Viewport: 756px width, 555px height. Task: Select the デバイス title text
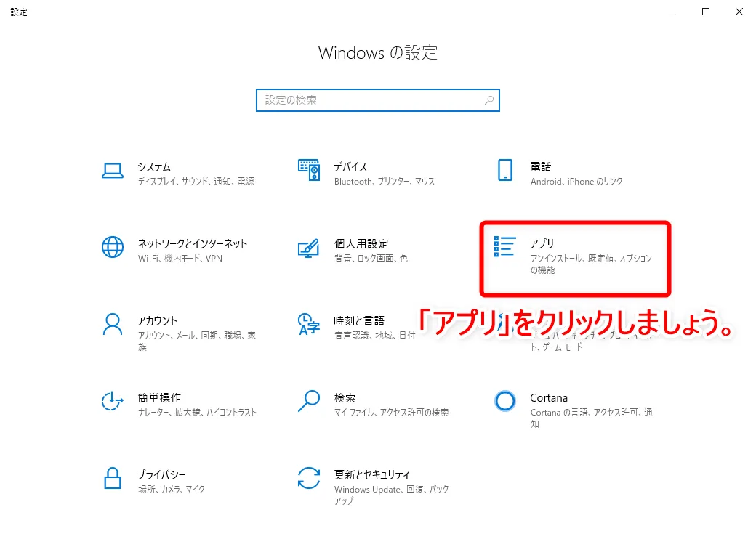tap(350, 166)
